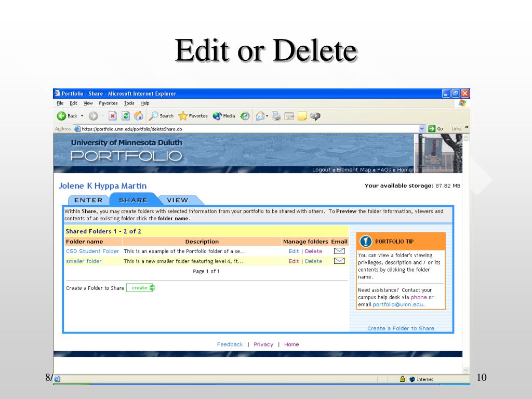Click the Windows flag logo icon
Viewport: 532px width, 399px height.
(x=462, y=103)
